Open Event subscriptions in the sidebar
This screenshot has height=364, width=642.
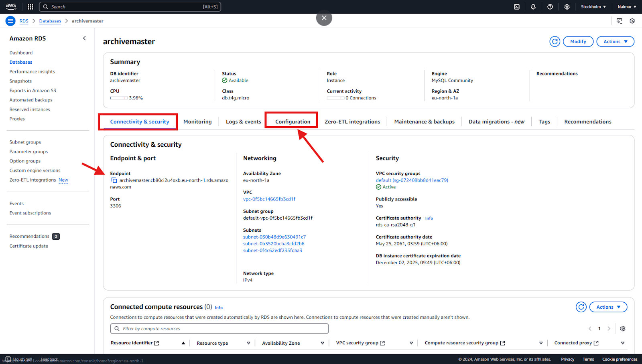click(30, 213)
